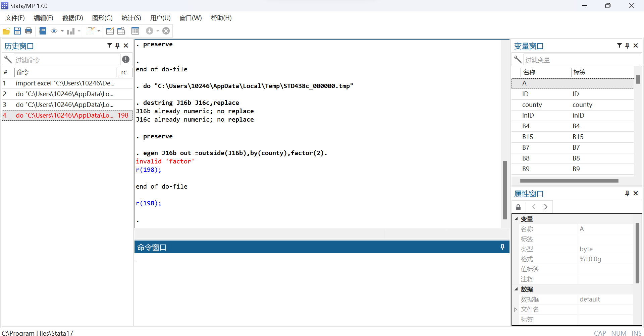Open the Variables Manager icon
Viewport: 644px width, 336px height.
pos(135,31)
